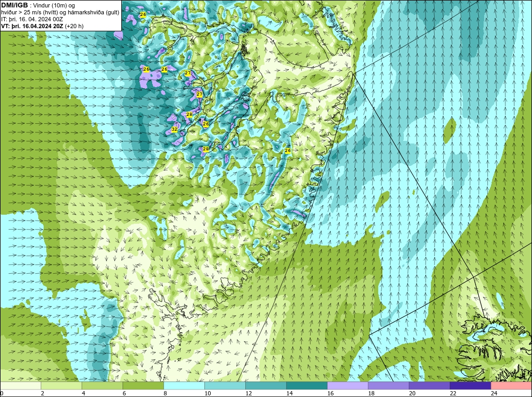The width and height of the screenshot is (532, 397).
Task: Click the DMI/IGB title text
Action: (14, 5)
